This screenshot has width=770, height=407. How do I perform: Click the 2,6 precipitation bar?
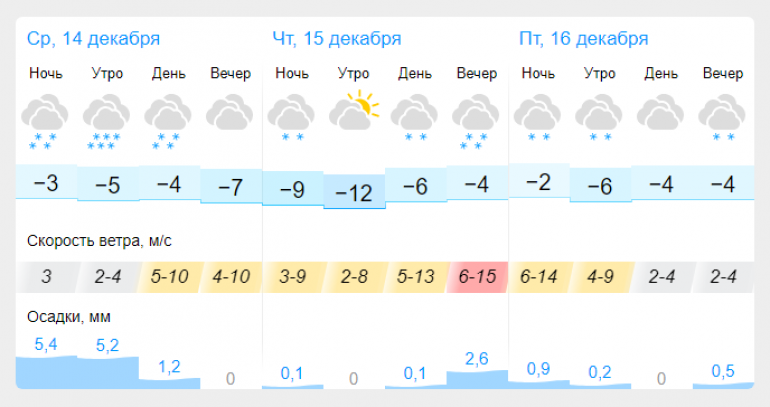pyautogui.click(x=477, y=380)
